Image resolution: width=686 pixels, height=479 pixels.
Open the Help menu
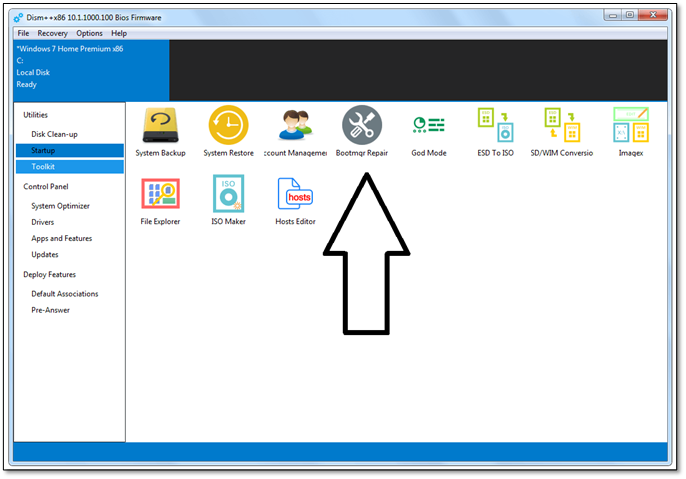[119, 33]
